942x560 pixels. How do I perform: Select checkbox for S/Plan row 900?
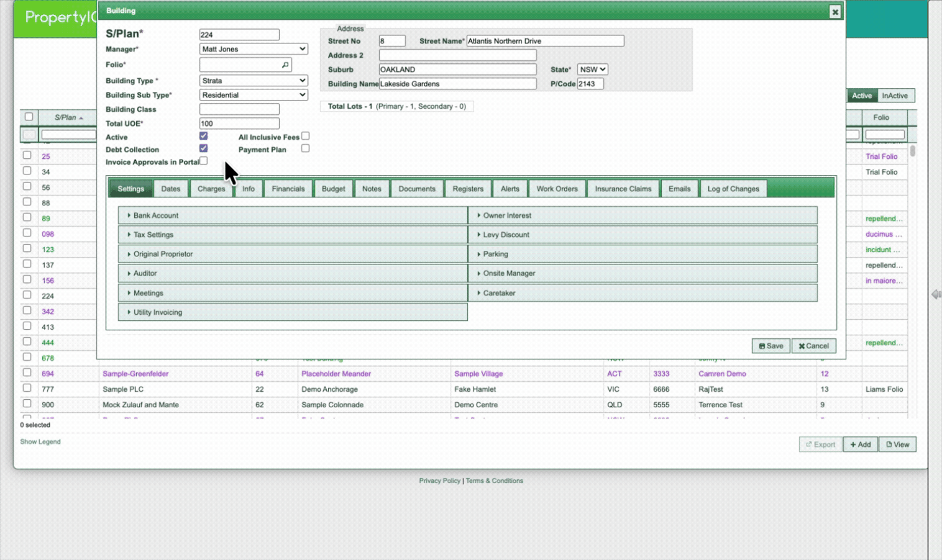pos(27,404)
